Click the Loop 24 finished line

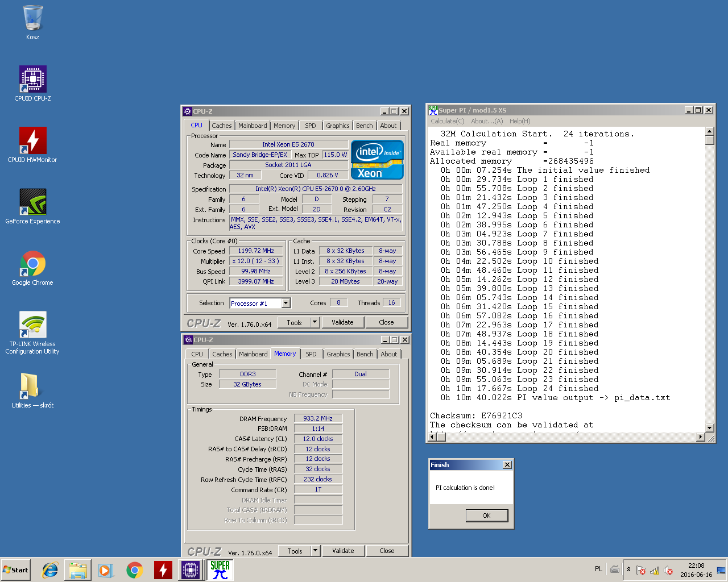click(519, 388)
